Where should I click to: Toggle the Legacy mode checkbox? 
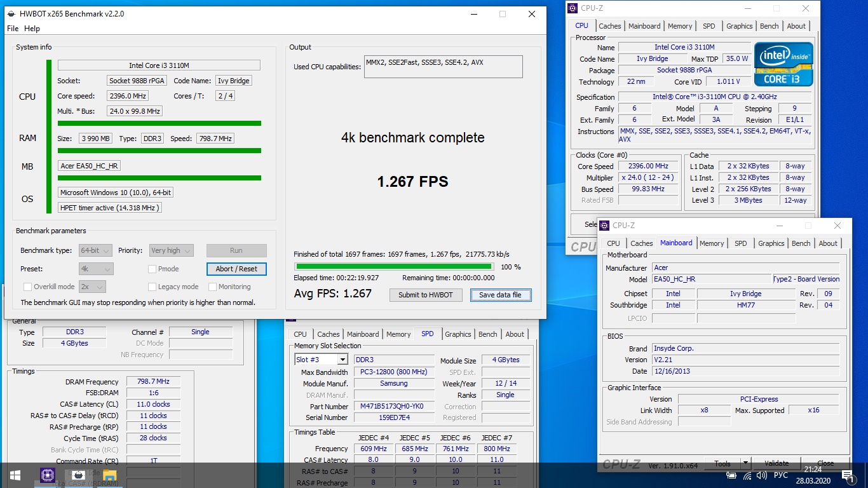153,287
